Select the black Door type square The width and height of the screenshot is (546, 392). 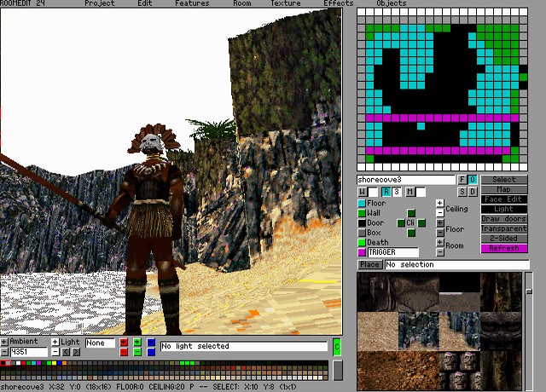[x=362, y=223]
